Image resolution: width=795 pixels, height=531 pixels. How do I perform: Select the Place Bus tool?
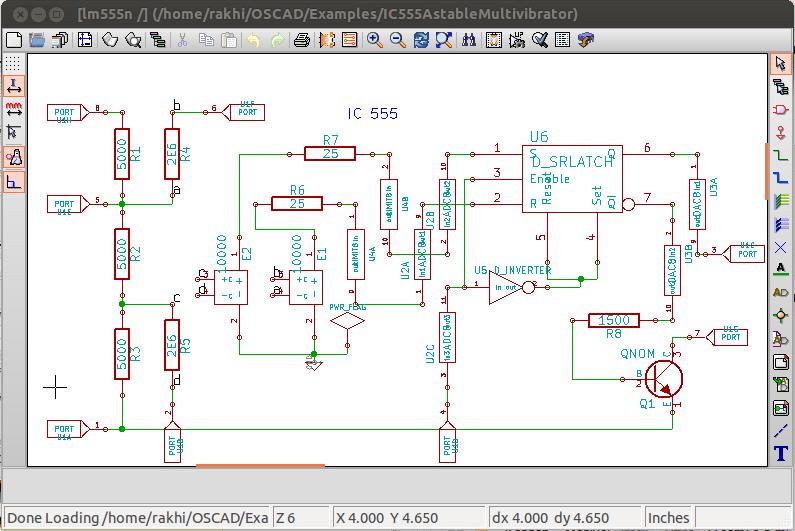click(x=781, y=177)
